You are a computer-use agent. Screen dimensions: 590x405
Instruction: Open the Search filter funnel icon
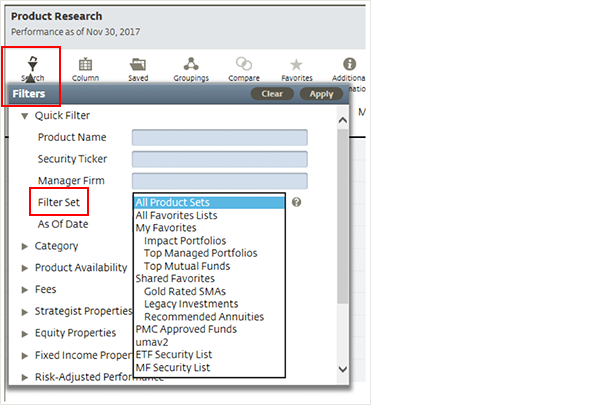[33, 64]
